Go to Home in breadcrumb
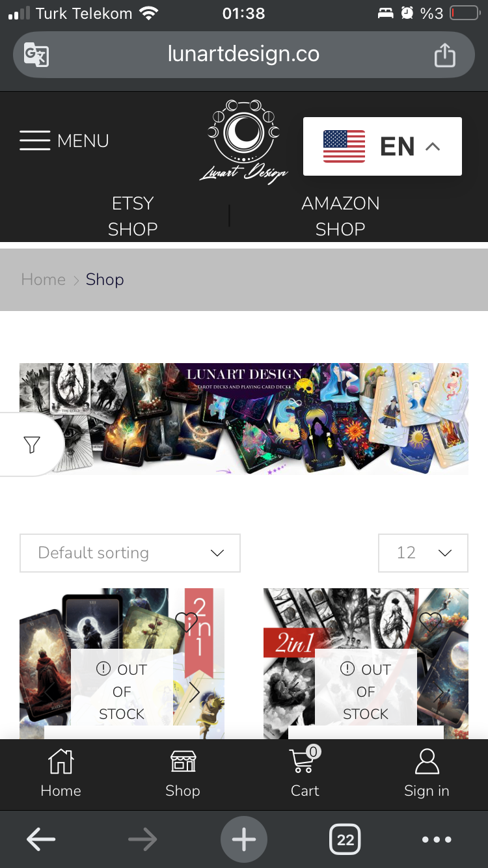This screenshot has height=868, width=488. (x=44, y=279)
